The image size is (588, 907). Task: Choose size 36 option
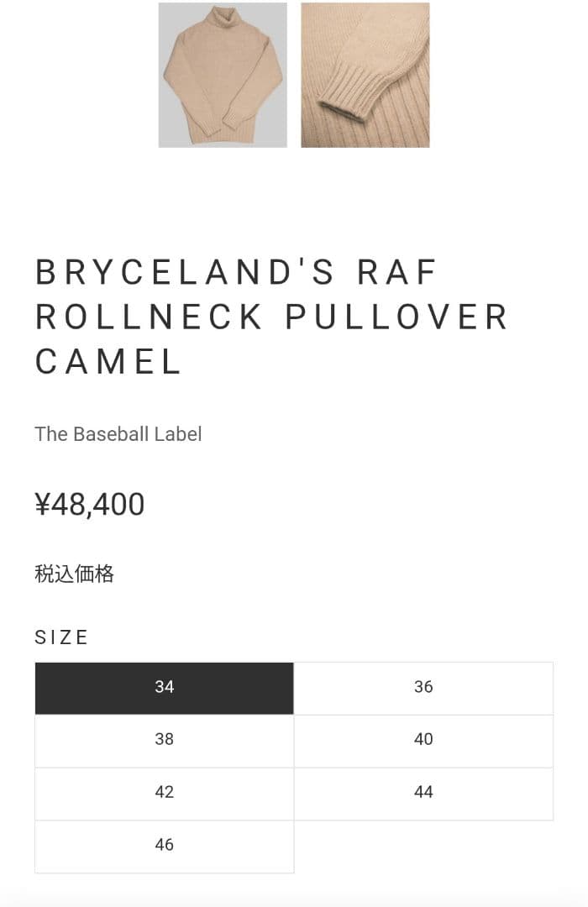pos(423,688)
